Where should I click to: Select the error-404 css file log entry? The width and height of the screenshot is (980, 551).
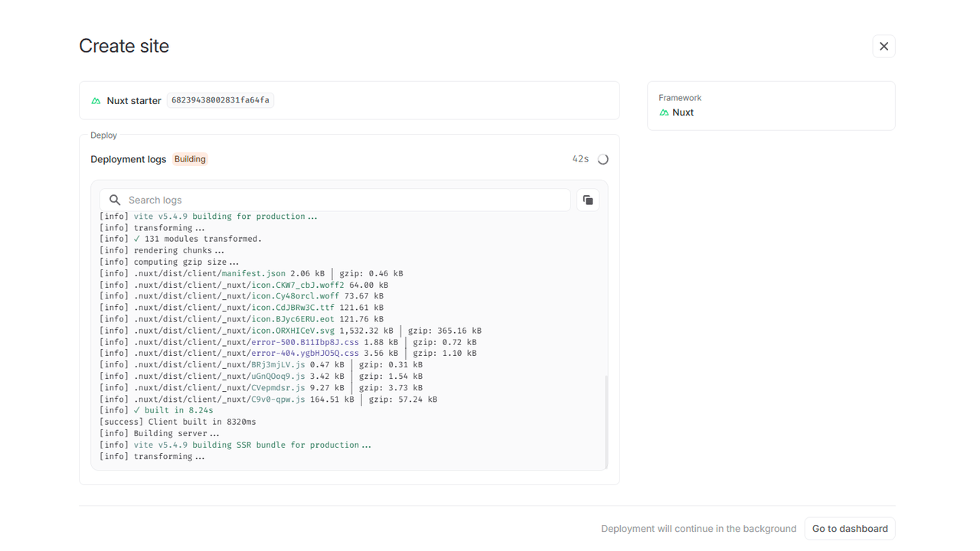click(305, 354)
